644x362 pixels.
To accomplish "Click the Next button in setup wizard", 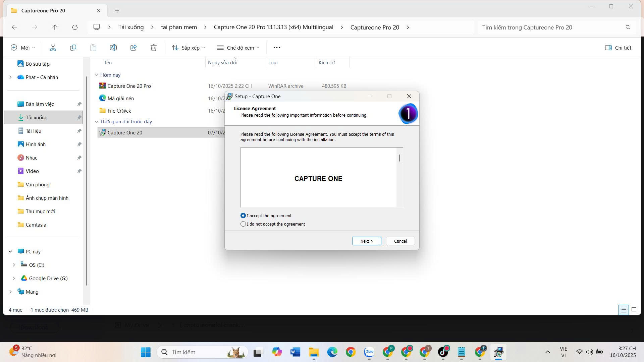I will click(x=367, y=241).
